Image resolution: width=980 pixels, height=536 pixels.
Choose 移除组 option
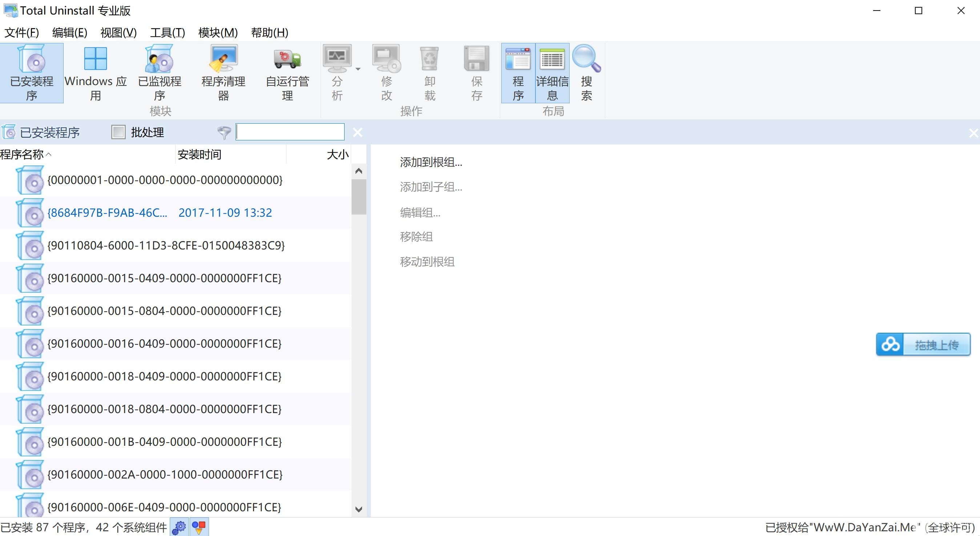pyautogui.click(x=416, y=237)
